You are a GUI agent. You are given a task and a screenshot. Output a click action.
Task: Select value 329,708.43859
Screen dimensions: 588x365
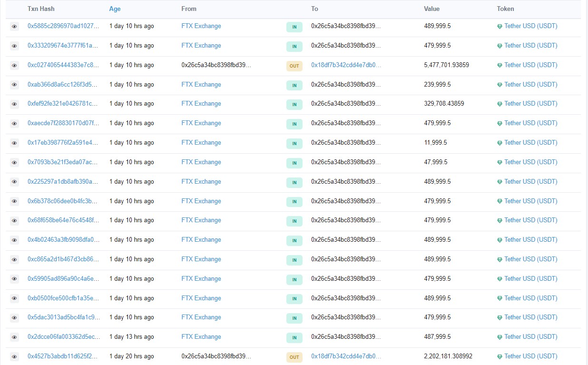click(x=444, y=104)
